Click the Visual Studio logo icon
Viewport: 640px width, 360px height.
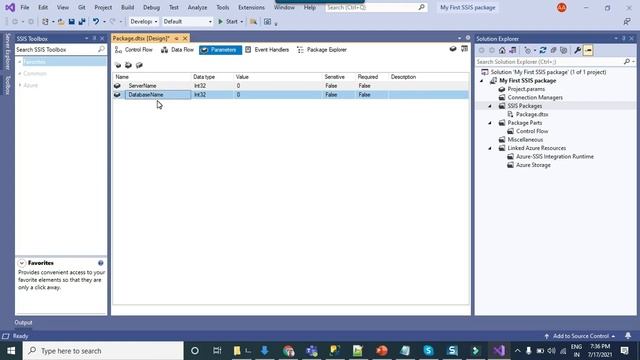click(10, 7)
